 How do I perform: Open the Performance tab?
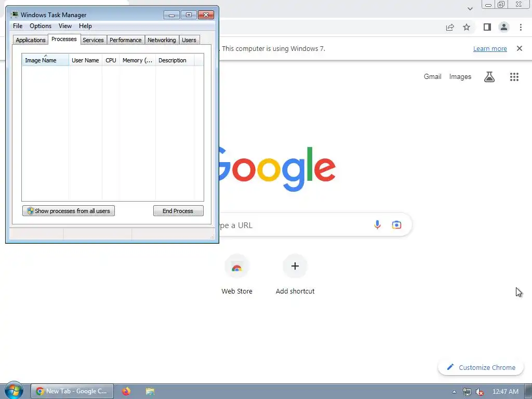(x=126, y=40)
